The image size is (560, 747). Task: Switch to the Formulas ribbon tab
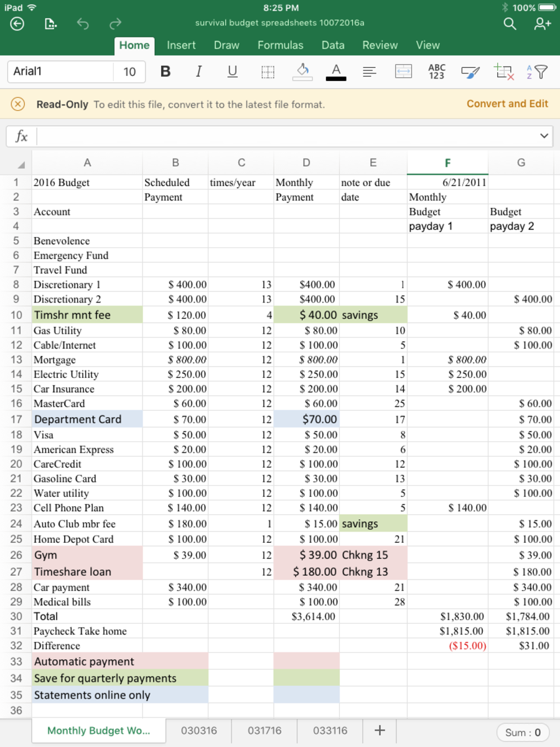pos(280,45)
